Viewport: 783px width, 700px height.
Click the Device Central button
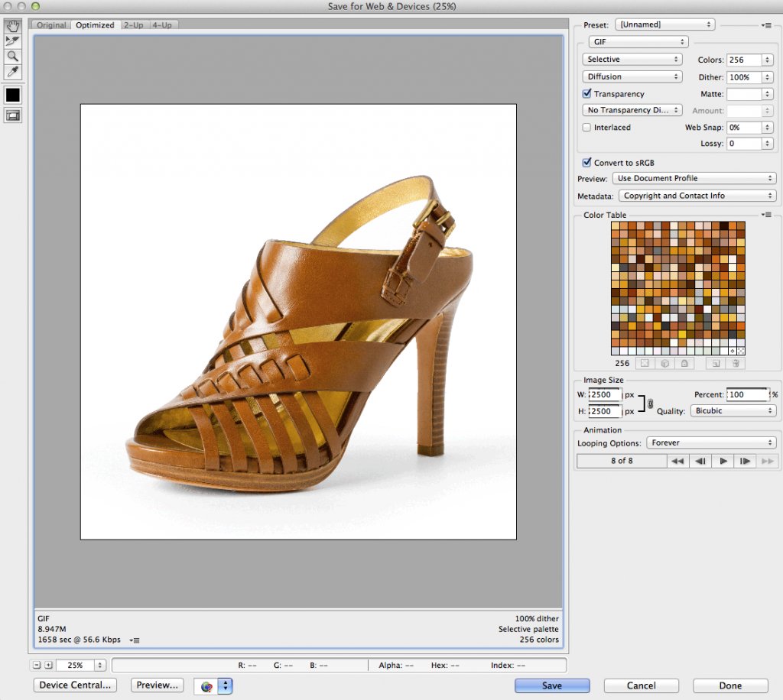76,685
